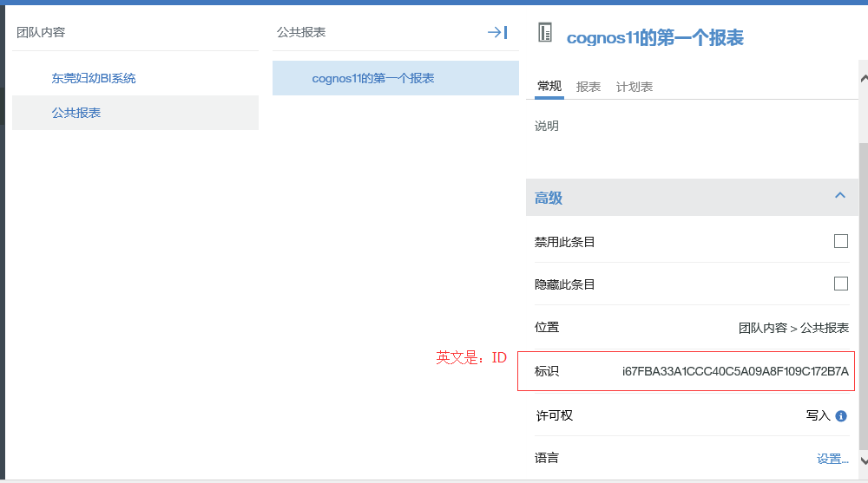
Task: Select the ID value i67FBA33A1CCC40C5A09A8F109C172B7A
Action: [735, 371]
